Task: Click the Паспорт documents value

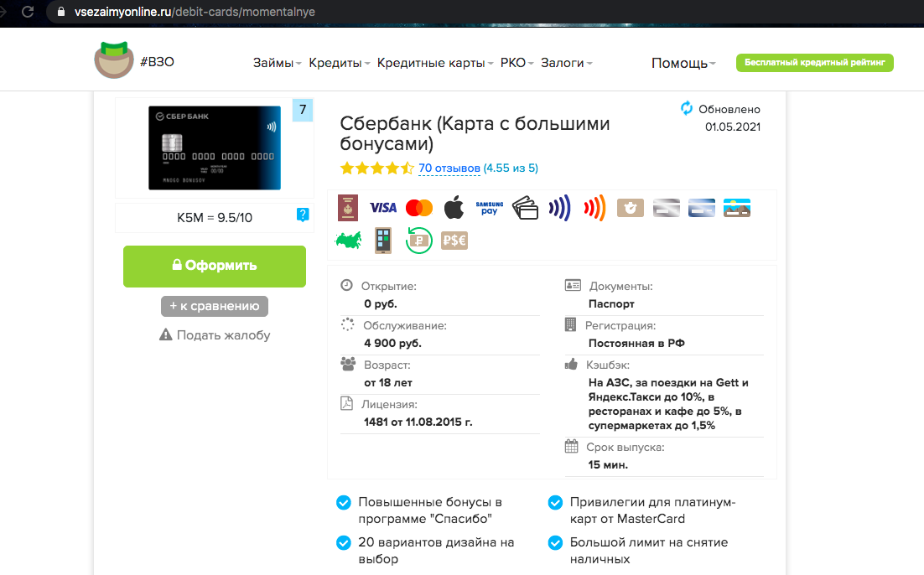Action: pos(611,303)
